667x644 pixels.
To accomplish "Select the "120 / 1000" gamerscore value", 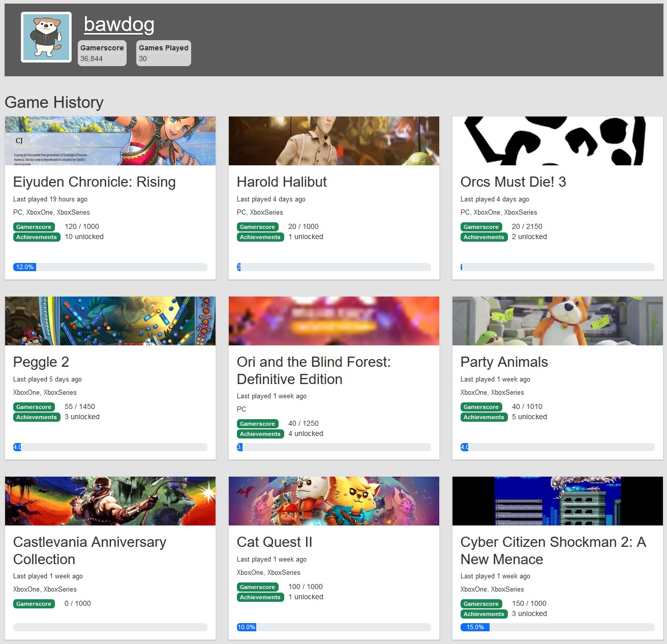I will (x=82, y=226).
